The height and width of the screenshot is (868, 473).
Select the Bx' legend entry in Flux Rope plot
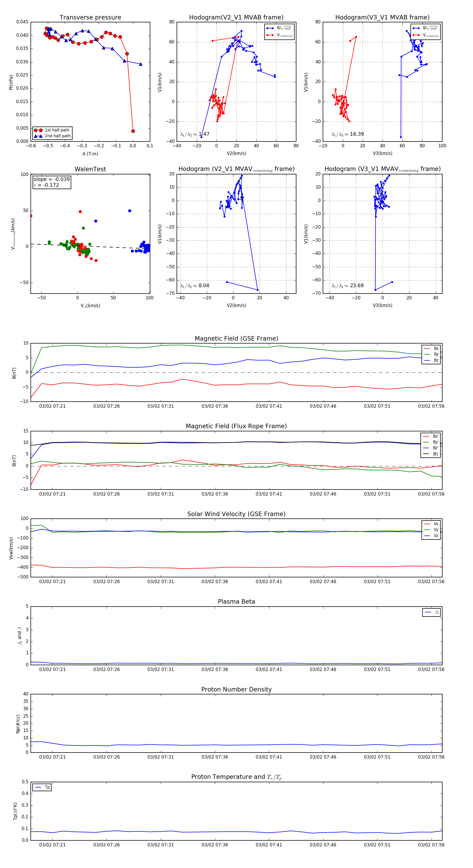point(431,436)
